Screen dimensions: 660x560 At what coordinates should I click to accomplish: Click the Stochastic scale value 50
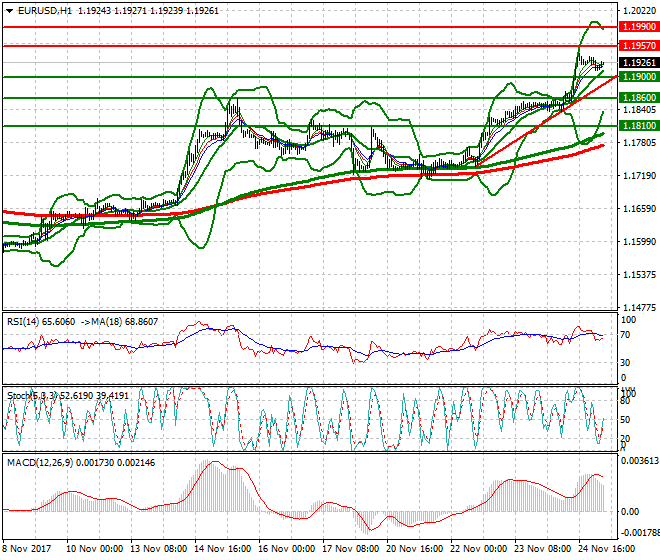tap(626, 420)
